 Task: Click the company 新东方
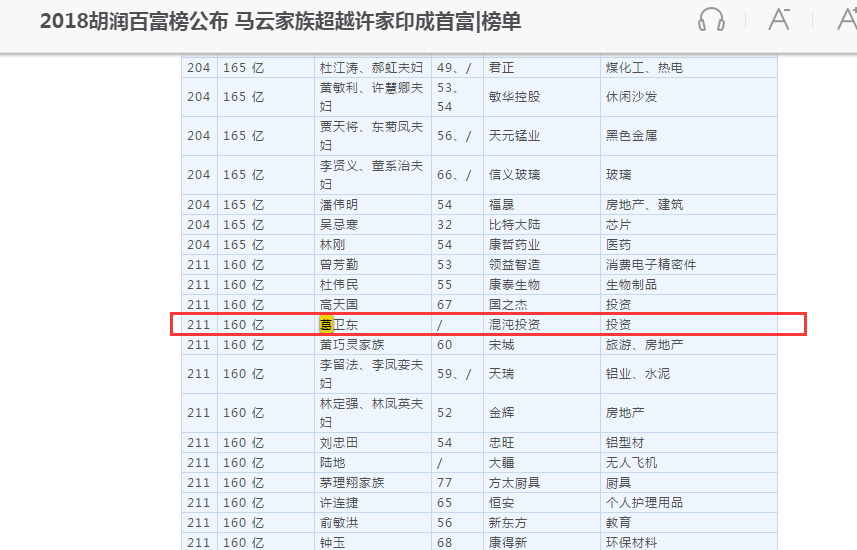(x=508, y=523)
